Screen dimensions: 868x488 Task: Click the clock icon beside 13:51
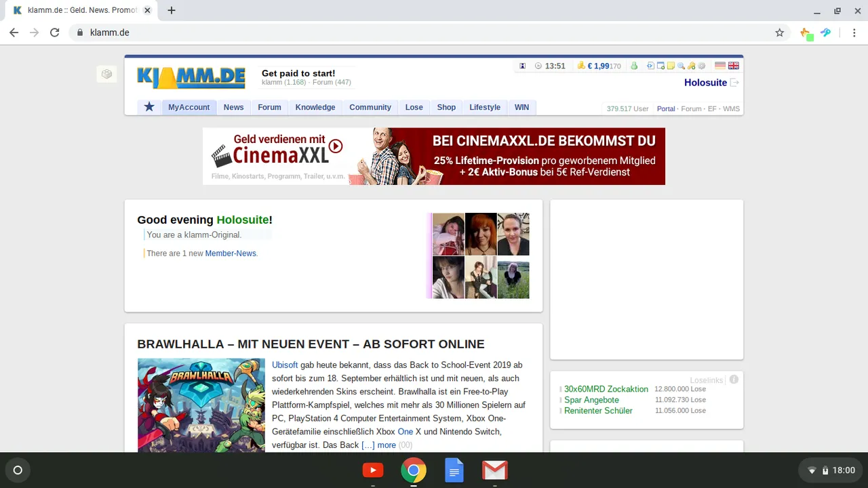click(x=538, y=66)
